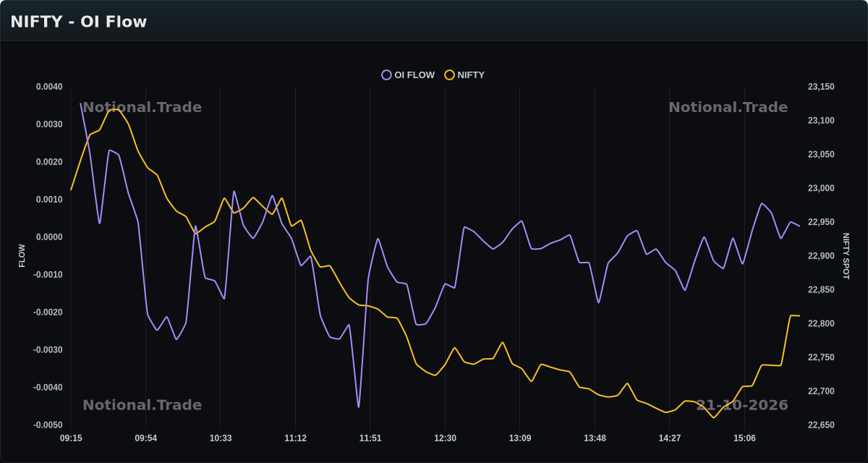
Task: Click the -0.0050 flow axis value
Action: pos(48,425)
